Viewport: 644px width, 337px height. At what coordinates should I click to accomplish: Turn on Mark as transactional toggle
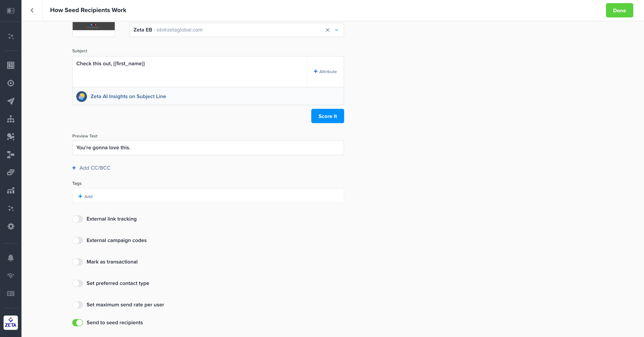point(78,262)
